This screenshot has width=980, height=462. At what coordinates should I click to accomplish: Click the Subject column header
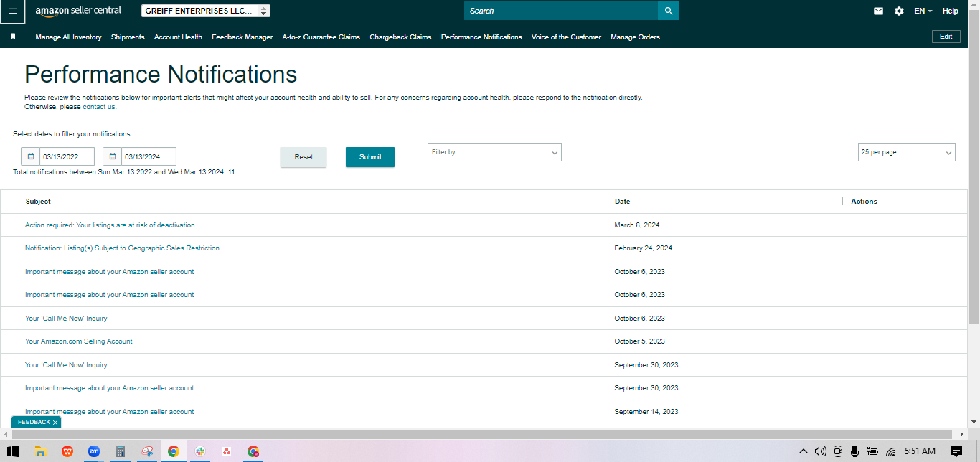38,202
